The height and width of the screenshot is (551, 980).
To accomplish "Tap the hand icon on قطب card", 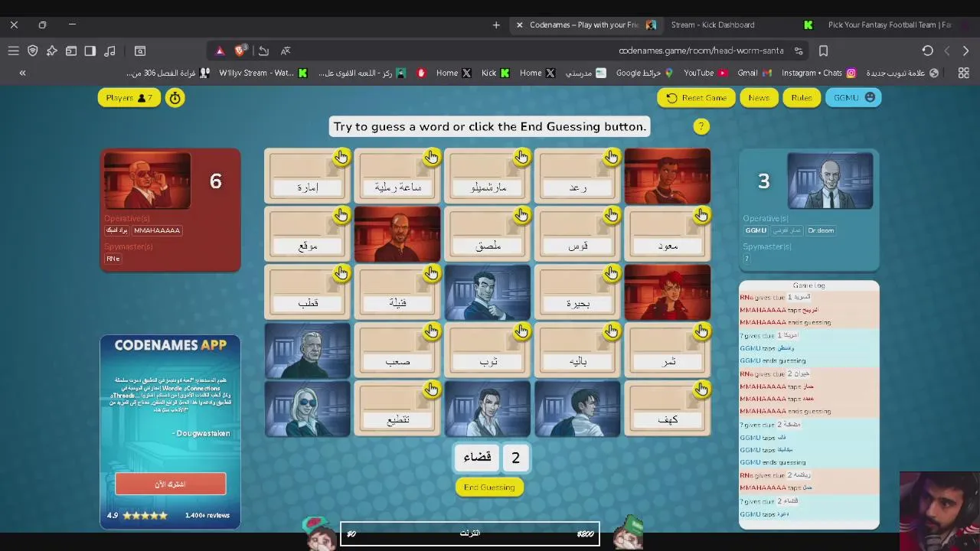I will (341, 274).
